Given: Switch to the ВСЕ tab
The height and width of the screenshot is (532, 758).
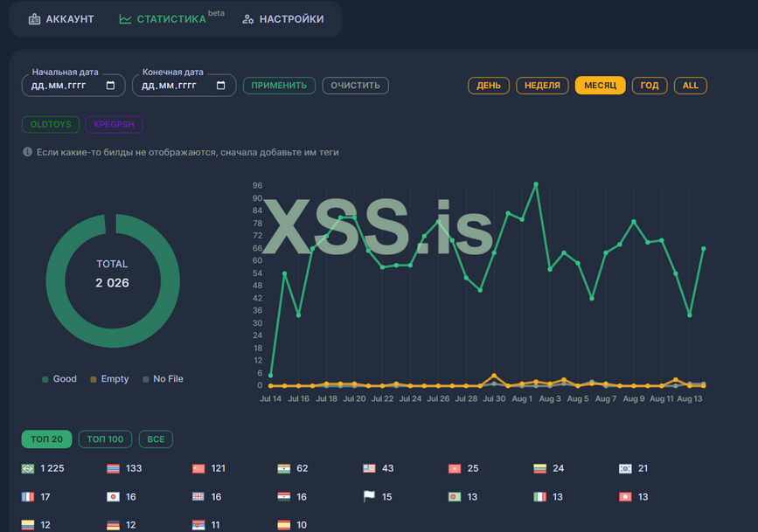Looking at the screenshot, I should [x=156, y=439].
